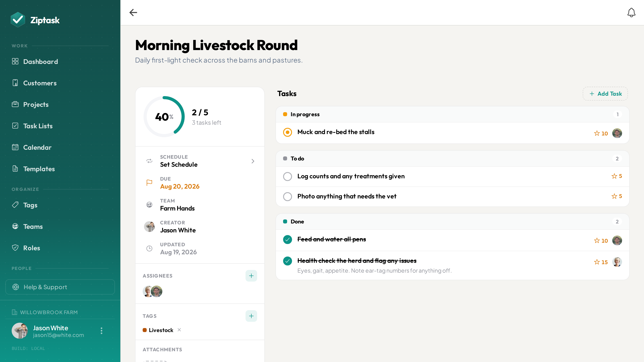This screenshot has width=644, height=362.
Task: Click star points on Health check task
Action: [x=601, y=262]
